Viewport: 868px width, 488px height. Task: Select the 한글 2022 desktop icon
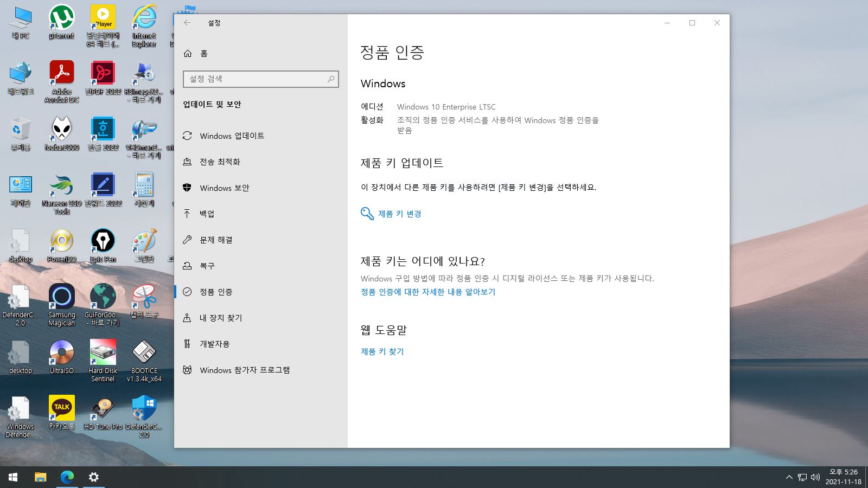[x=103, y=134]
